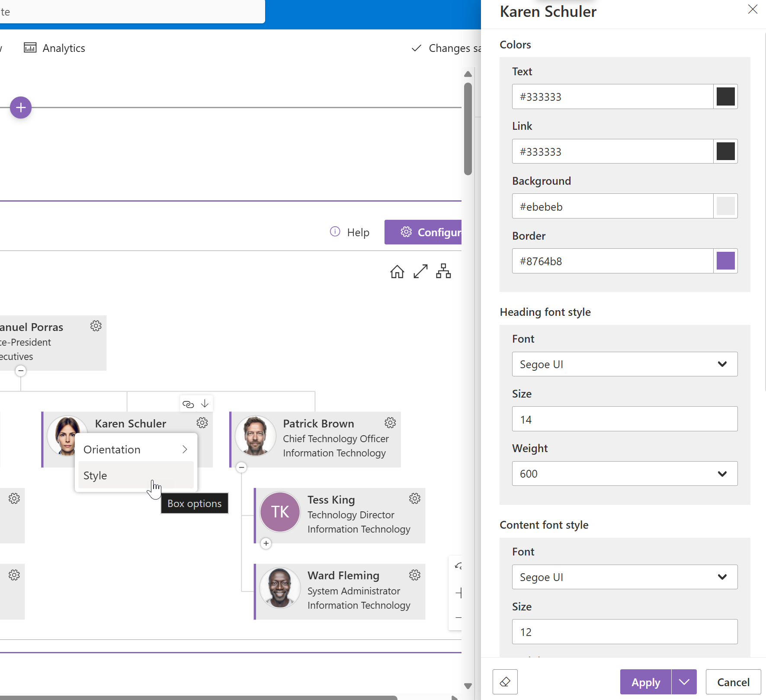766x700 pixels.
Task: Open the Heading Weight 600 dropdown
Action: click(x=624, y=474)
